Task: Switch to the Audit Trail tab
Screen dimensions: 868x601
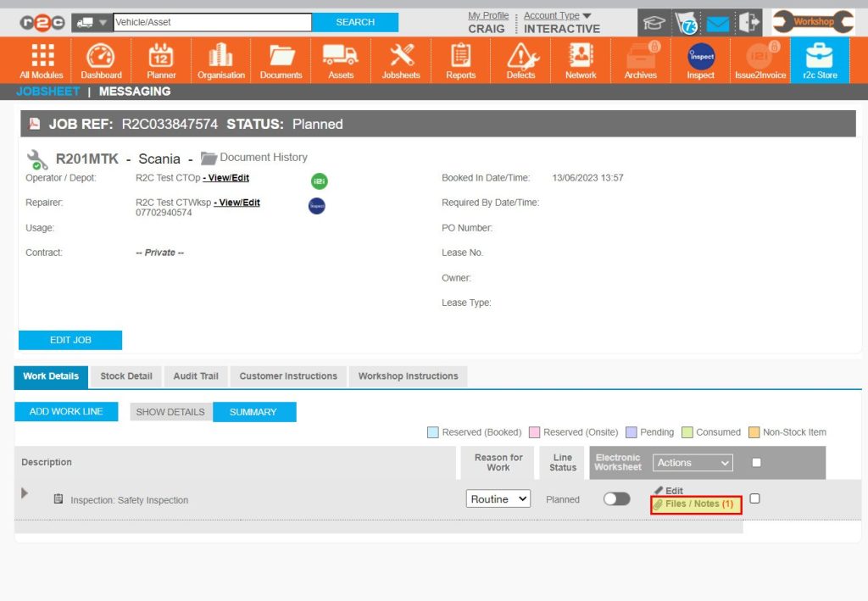Action: coord(196,376)
